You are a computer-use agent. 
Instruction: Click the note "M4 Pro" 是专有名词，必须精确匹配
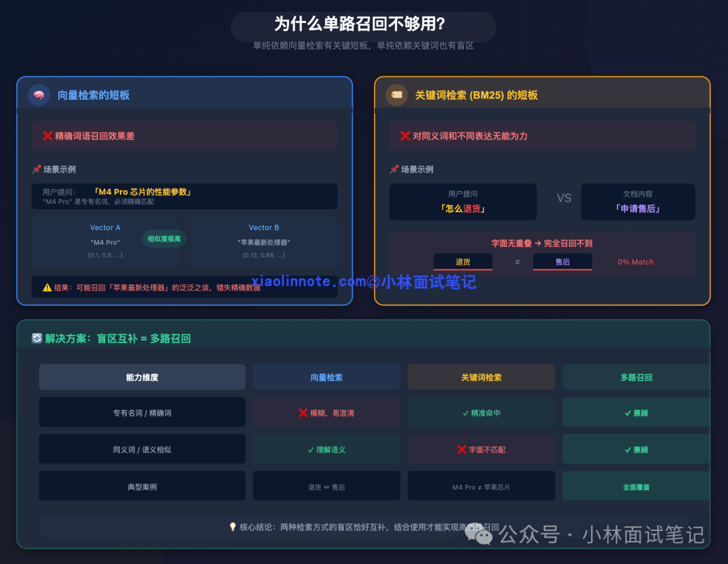click(x=98, y=202)
